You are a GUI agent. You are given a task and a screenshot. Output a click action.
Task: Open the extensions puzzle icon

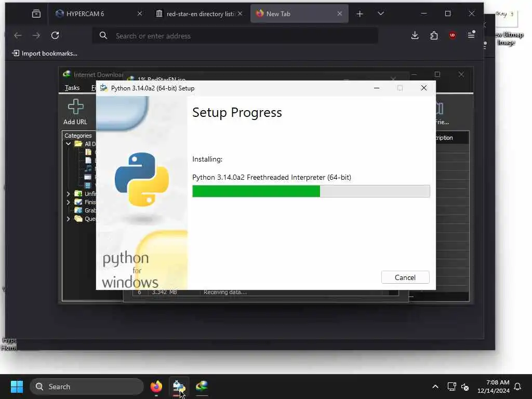[x=434, y=35]
